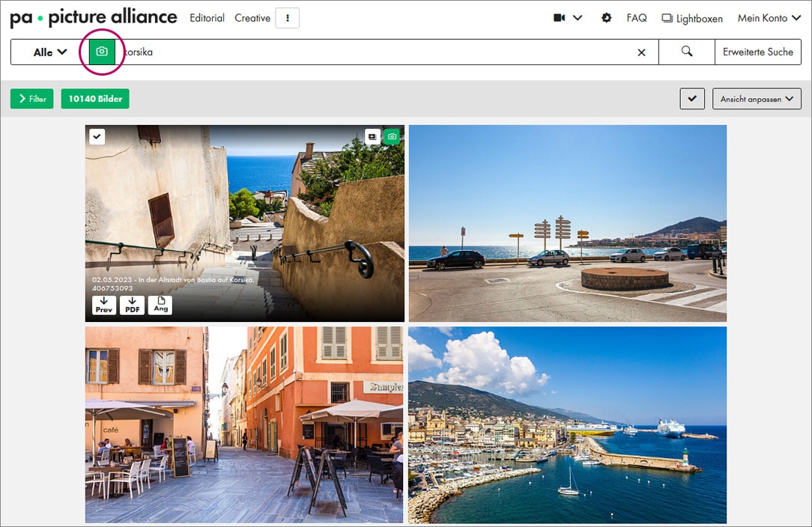The image size is (812, 527).
Task: Toggle the select-all checkmark button
Action: click(x=692, y=99)
